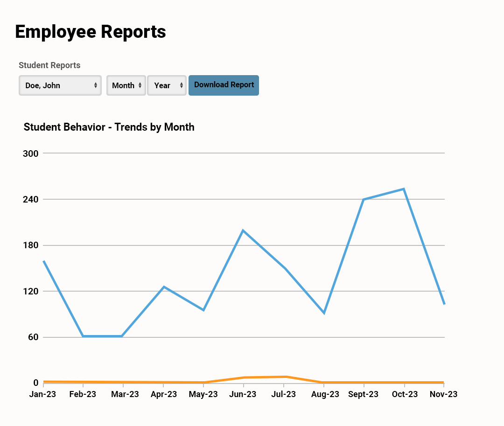
Task: Click the May-23 axis label
Action: pyautogui.click(x=203, y=394)
